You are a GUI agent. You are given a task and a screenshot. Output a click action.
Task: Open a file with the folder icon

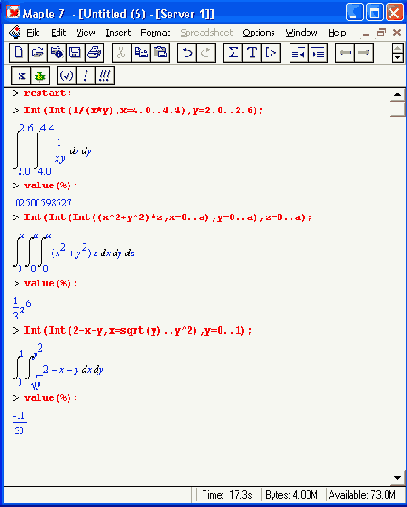(38, 53)
